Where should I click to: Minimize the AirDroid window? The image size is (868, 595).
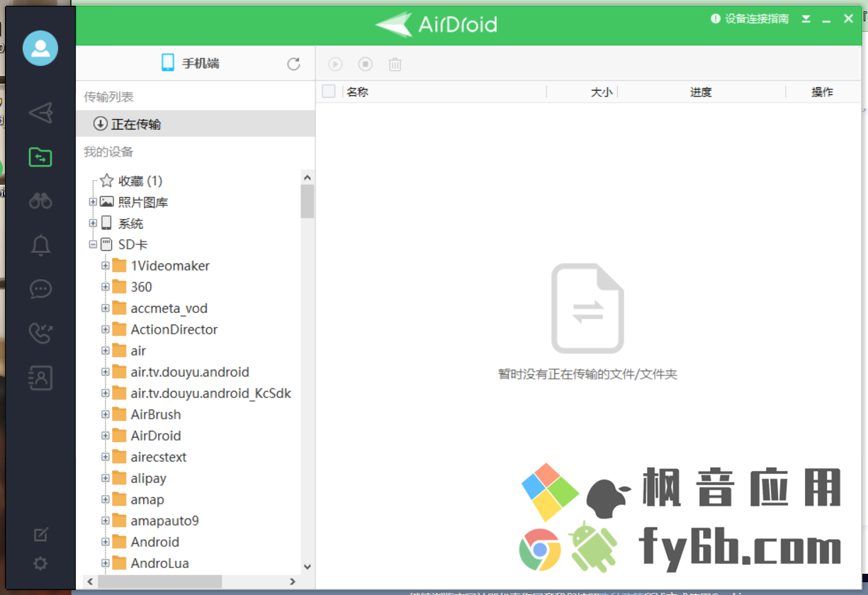tap(826, 20)
